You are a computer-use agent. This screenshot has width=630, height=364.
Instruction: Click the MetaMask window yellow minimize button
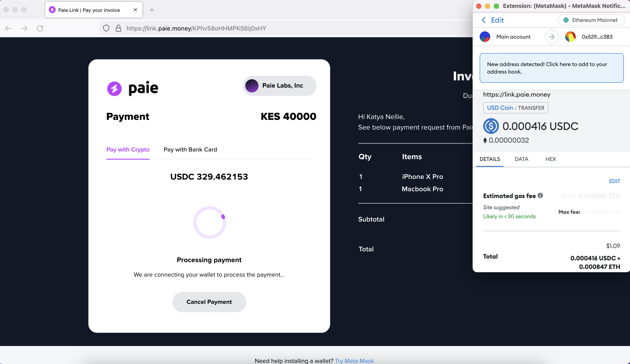coord(488,6)
